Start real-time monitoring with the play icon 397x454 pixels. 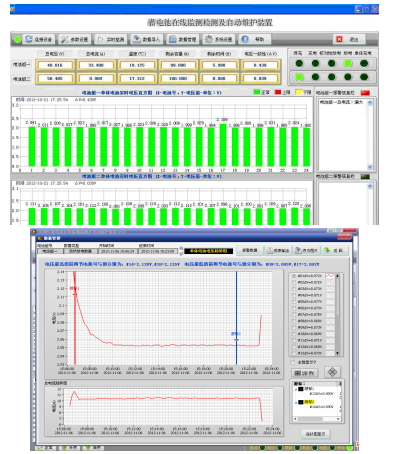(100, 39)
